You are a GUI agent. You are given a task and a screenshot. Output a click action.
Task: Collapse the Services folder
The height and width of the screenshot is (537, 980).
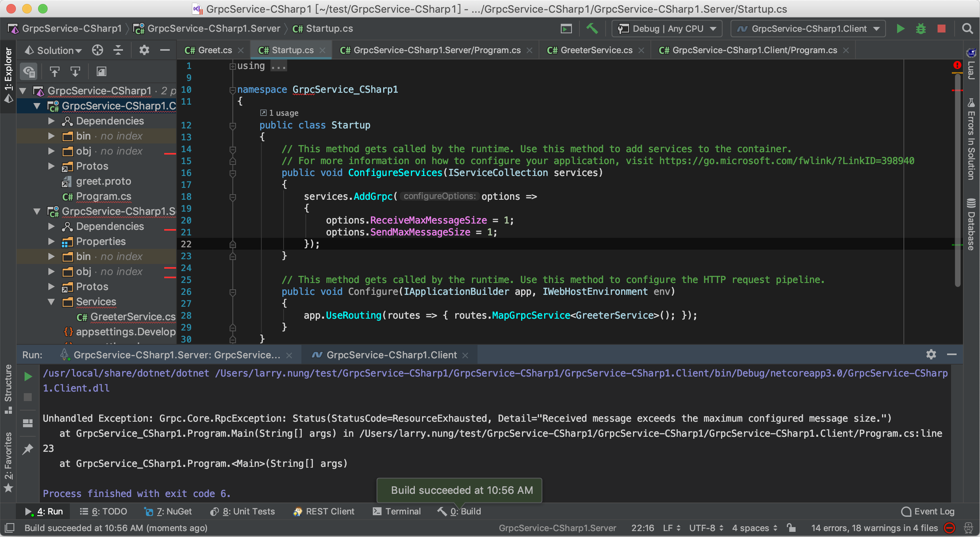tap(51, 302)
